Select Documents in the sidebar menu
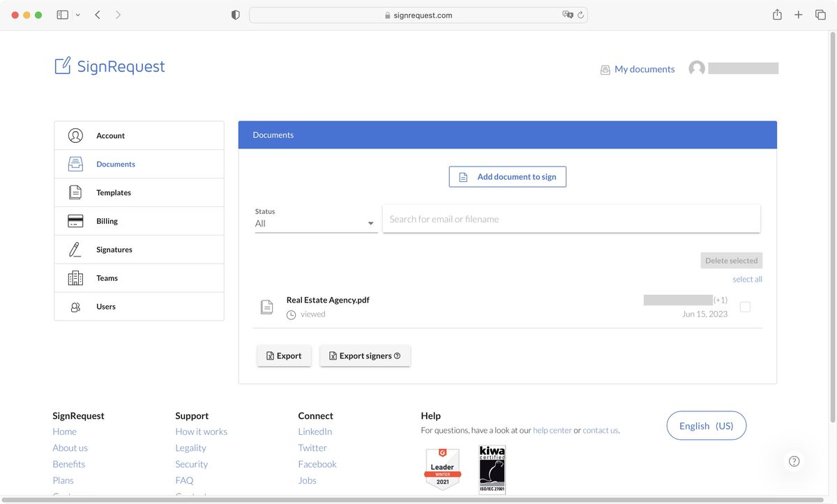 (x=116, y=165)
